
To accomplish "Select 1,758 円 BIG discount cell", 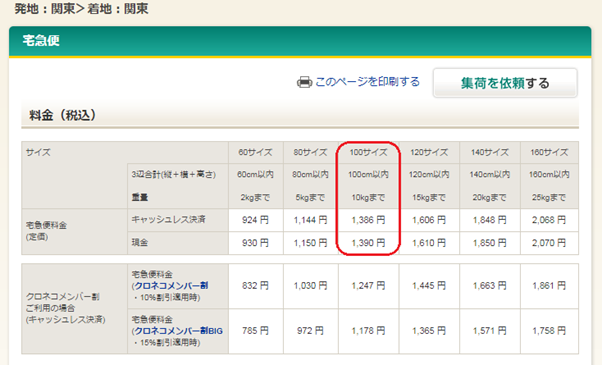I will click(x=549, y=331).
